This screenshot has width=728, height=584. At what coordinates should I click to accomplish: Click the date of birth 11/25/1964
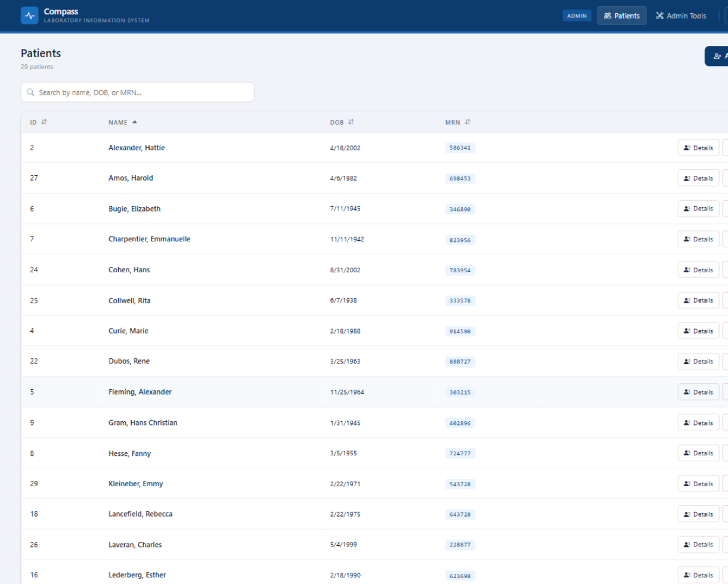click(x=347, y=392)
